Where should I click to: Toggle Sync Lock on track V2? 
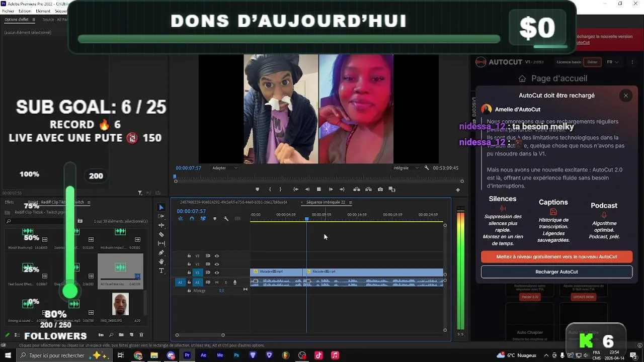tap(208, 264)
